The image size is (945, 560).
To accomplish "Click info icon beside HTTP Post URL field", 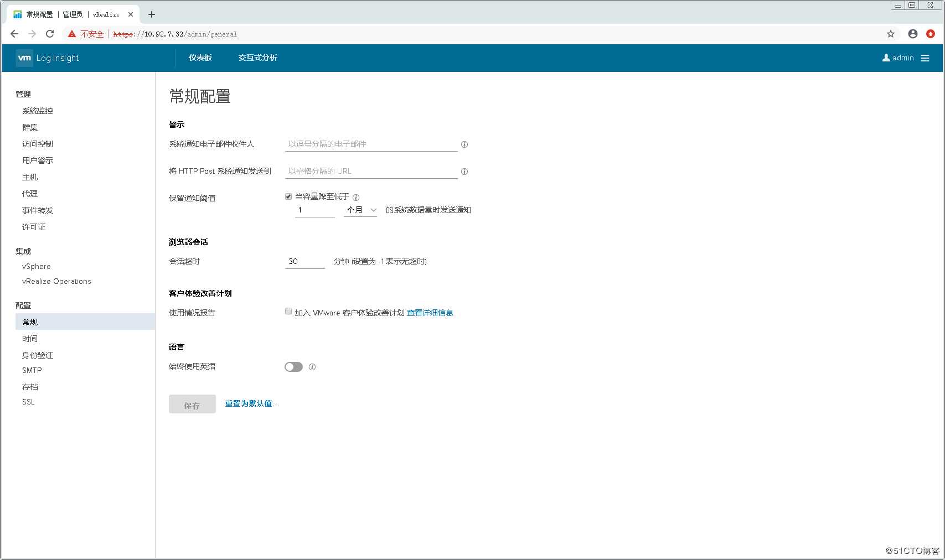I will click(x=464, y=172).
